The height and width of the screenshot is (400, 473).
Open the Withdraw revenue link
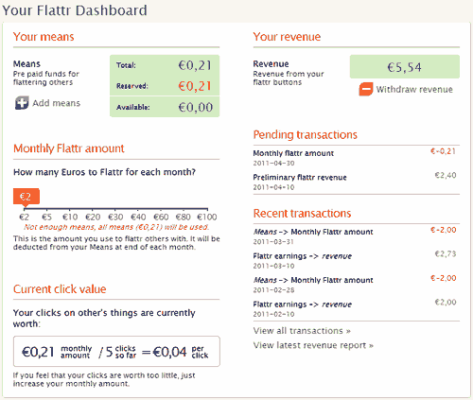click(x=414, y=89)
